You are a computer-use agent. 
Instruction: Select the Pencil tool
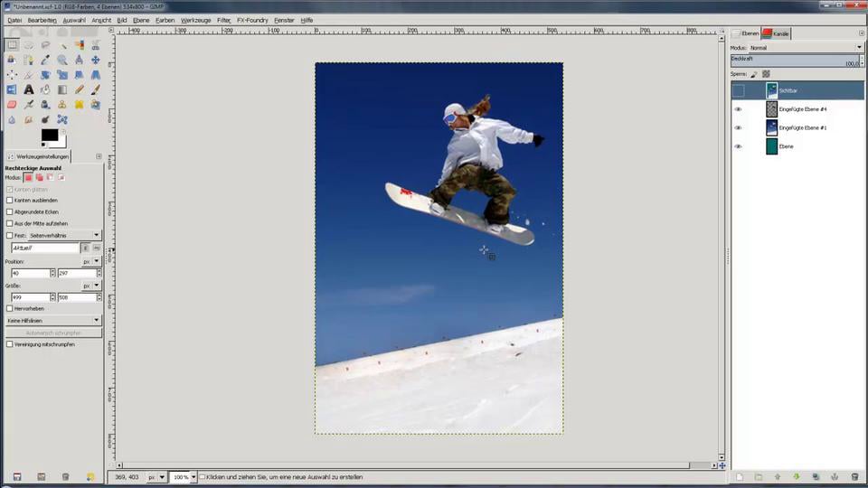[80, 89]
